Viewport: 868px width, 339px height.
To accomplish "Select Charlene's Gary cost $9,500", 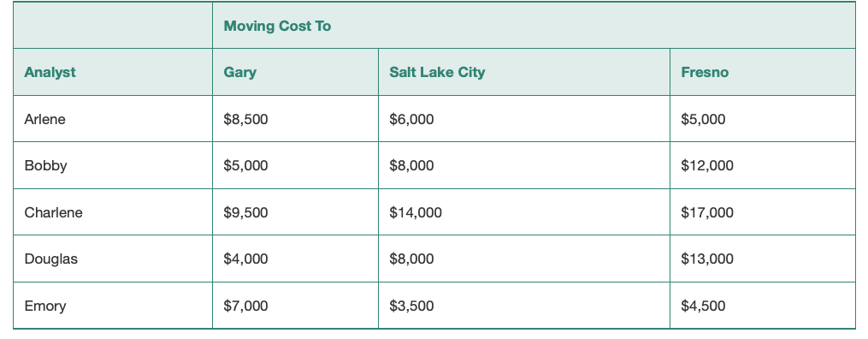I will [245, 212].
